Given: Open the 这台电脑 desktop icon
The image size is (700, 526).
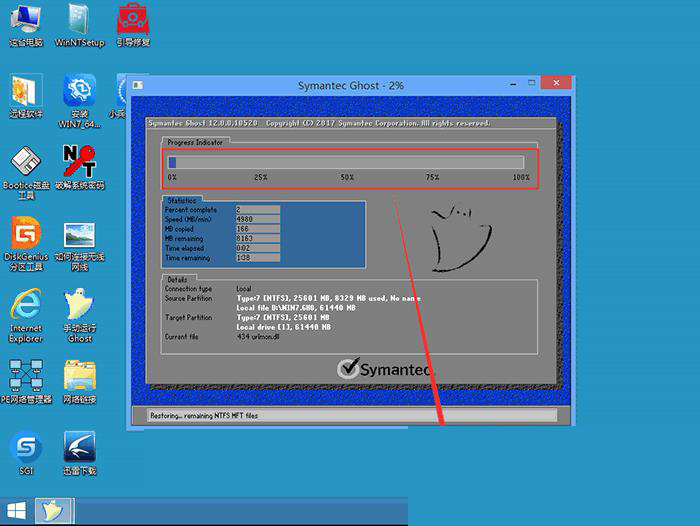Looking at the screenshot, I should (x=26, y=26).
